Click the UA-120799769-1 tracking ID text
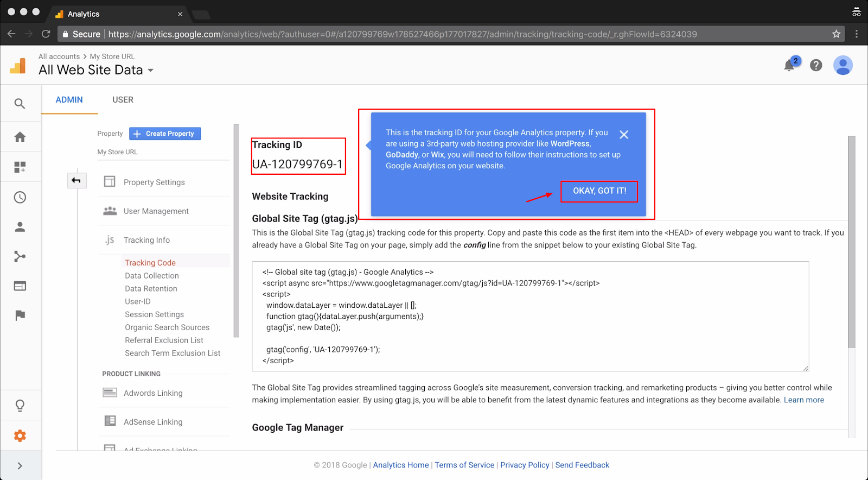 [x=297, y=165]
